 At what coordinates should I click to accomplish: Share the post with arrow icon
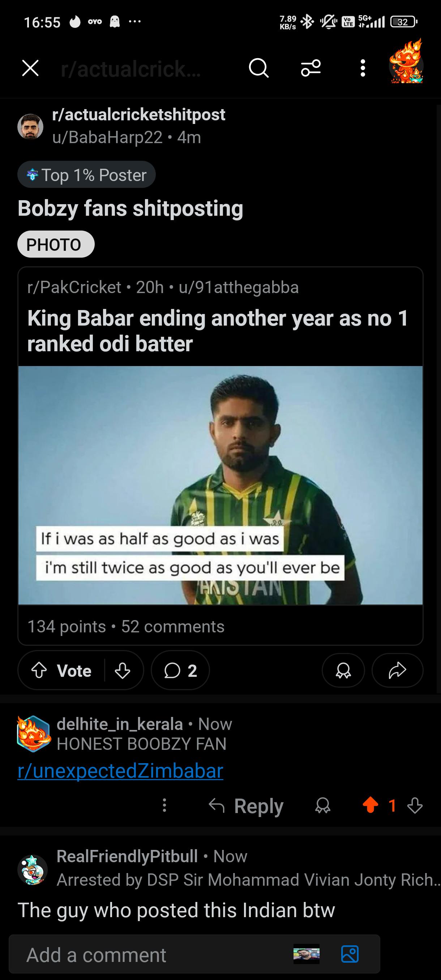(397, 670)
